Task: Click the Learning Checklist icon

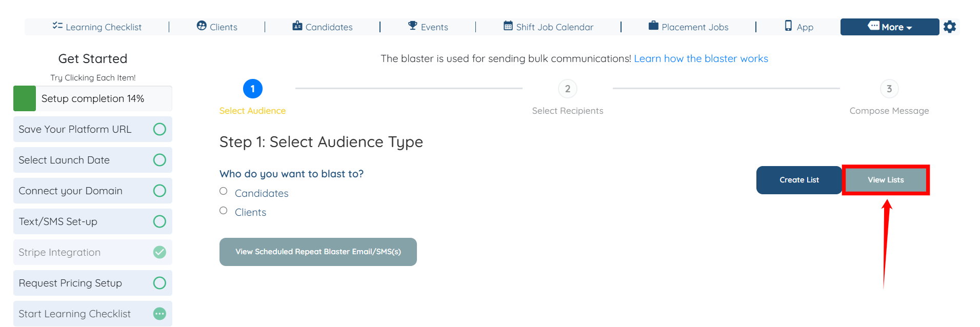Action: click(57, 26)
